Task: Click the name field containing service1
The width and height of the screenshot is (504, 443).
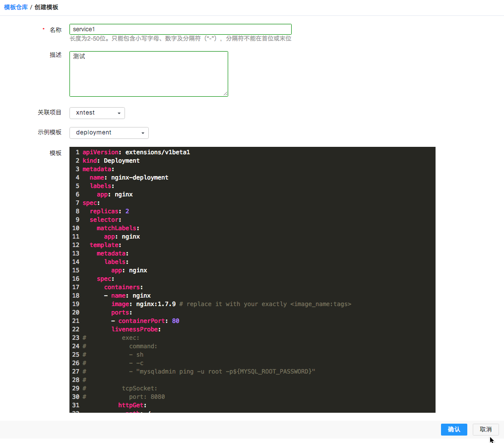Action: (181, 29)
